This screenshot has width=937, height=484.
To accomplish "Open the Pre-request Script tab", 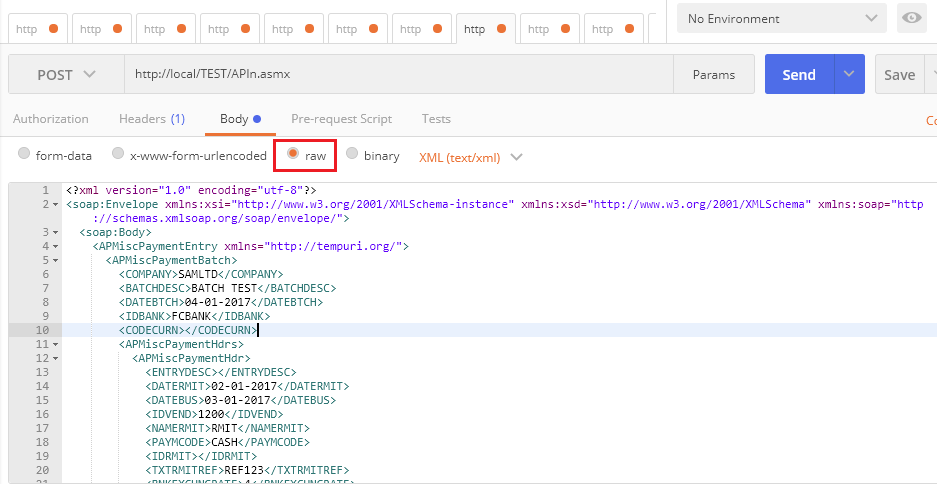I will click(341, 119).
